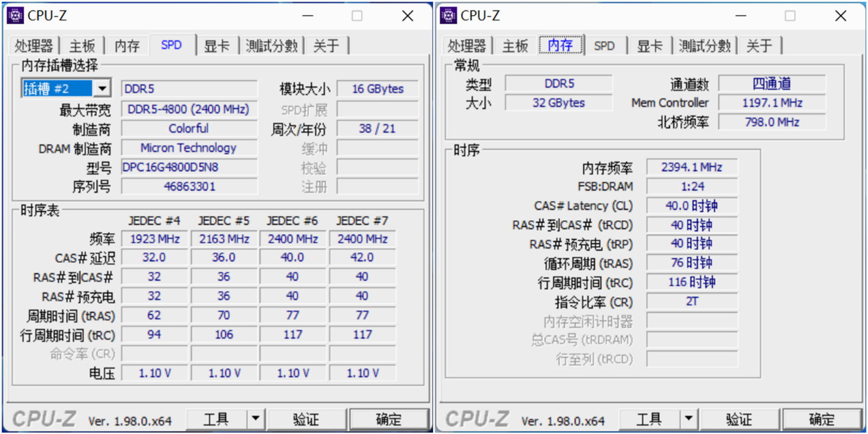Screen dimensions: 868x434
Task: Select the 内存 tab in right window
Action: [x=560, y=45]
